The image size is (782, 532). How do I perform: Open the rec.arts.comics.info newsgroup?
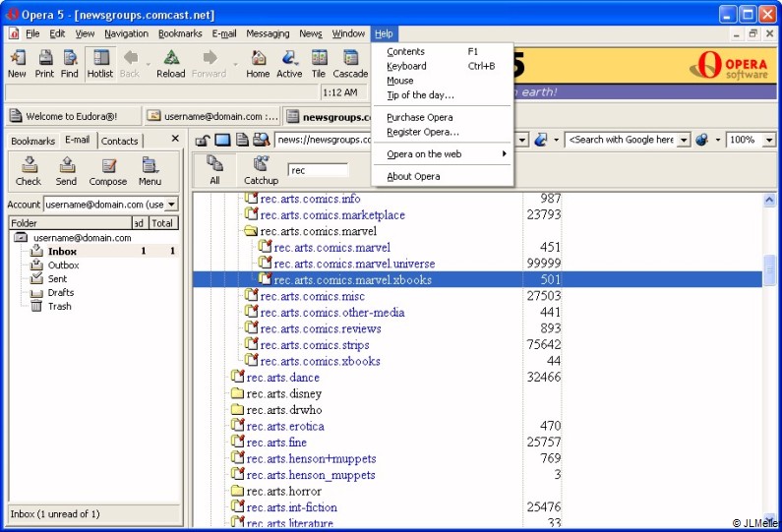pyautogui.click(x=310, y=199)
